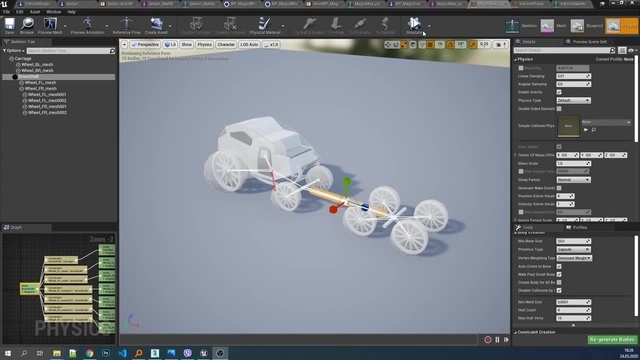Click the use-selected arrow under Simple Collision

[585, 130]
